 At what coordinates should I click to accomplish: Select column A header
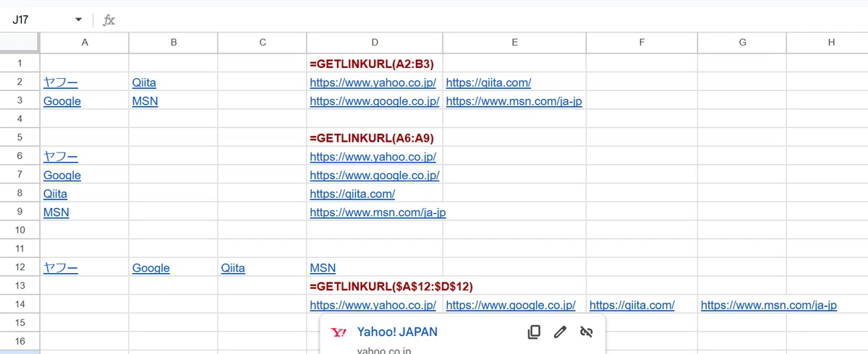(x=85, y=43)
